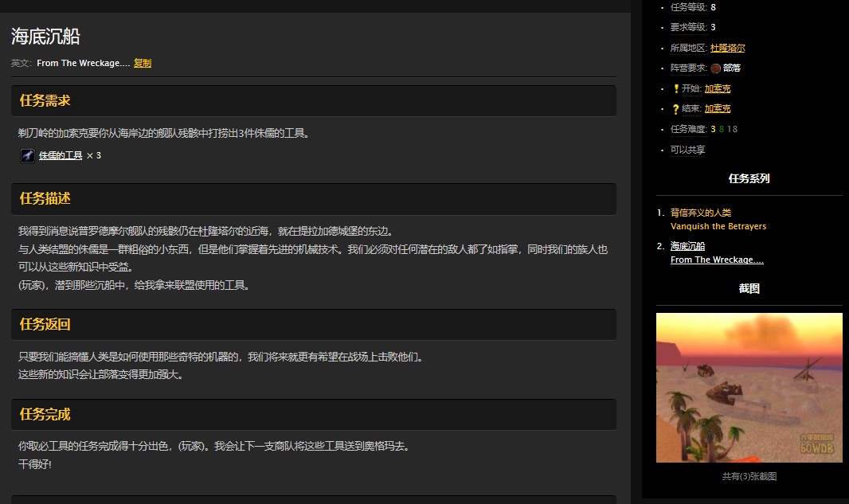Click the 任务需求 section header
849x504 pixels.
pos(45,100)
